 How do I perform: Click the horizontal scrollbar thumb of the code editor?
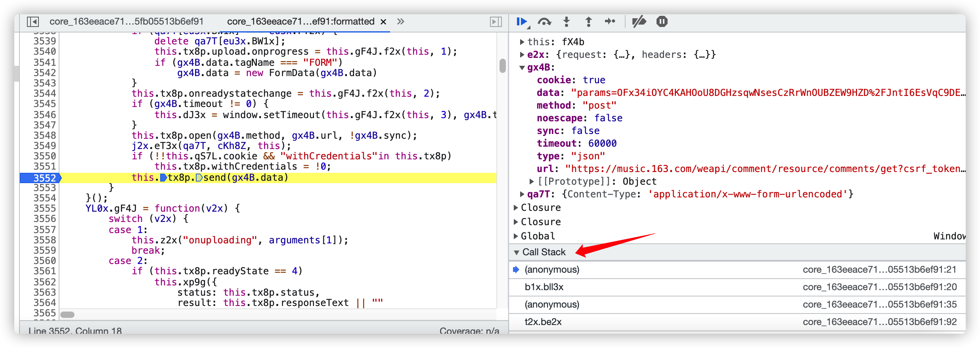67,315
